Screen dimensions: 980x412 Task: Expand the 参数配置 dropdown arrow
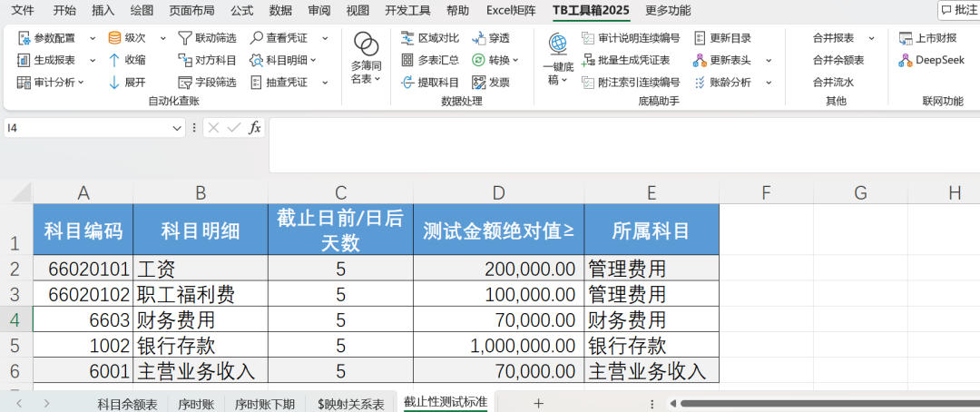[93, 38]
